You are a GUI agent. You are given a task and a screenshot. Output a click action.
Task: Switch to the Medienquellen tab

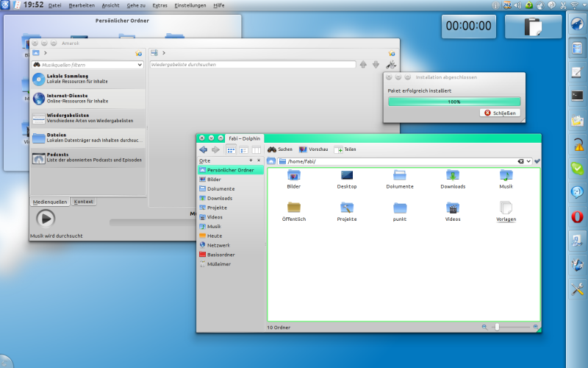50,202
